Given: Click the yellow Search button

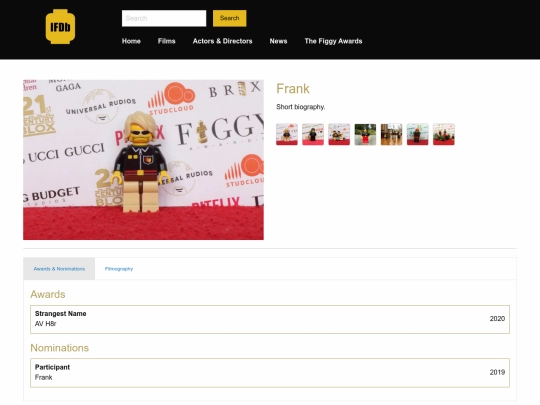Looking at the screenshot, I should 229,18.
